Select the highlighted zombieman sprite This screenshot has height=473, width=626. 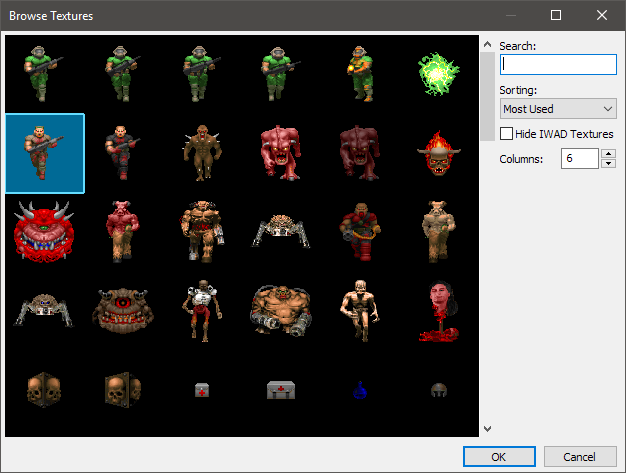coord(45,152)
